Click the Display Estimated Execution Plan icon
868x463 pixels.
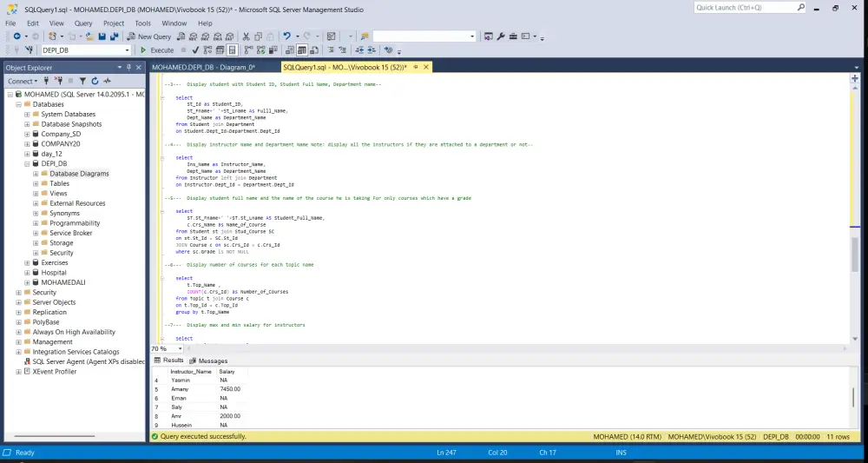(207, 50)
